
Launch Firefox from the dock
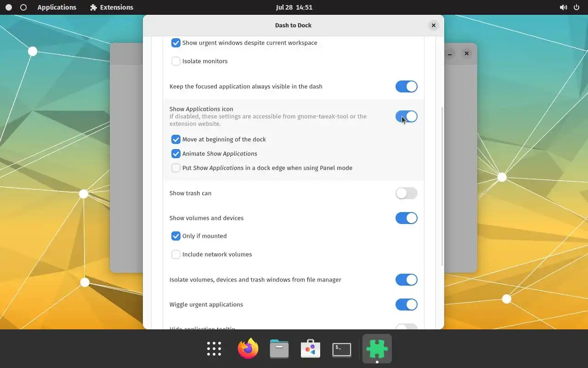(x=248, y=349)
